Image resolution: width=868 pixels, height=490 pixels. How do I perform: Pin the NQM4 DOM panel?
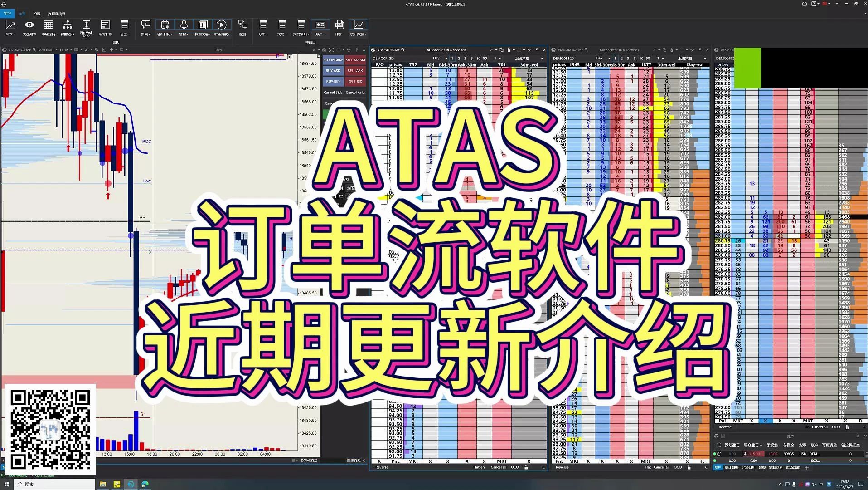(537, 50)
